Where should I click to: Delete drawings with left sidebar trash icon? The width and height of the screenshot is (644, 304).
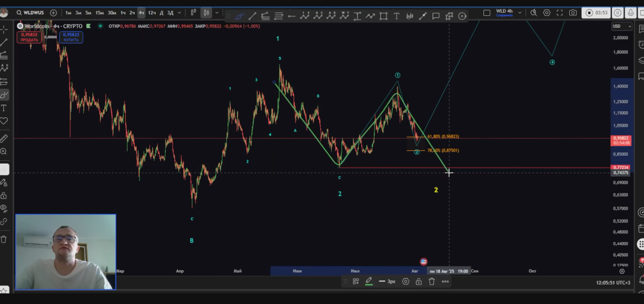pos(4,239)
